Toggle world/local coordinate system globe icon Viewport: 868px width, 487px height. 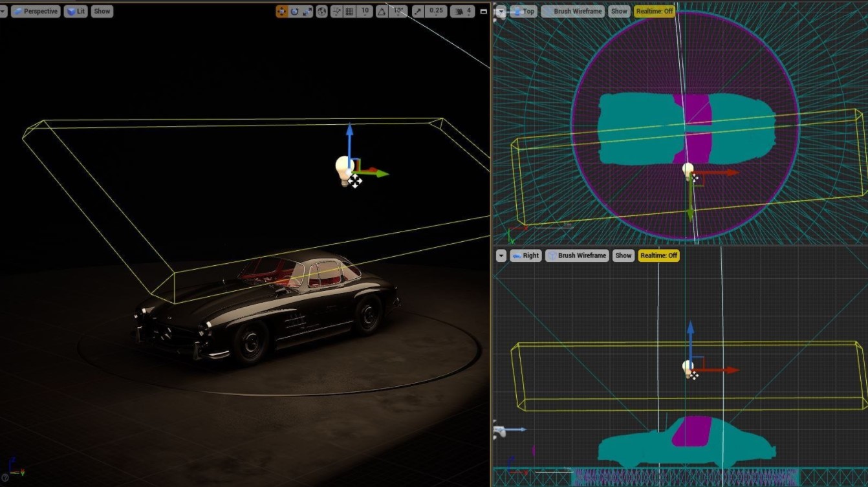pyautogui.click(x=321, y=11)
